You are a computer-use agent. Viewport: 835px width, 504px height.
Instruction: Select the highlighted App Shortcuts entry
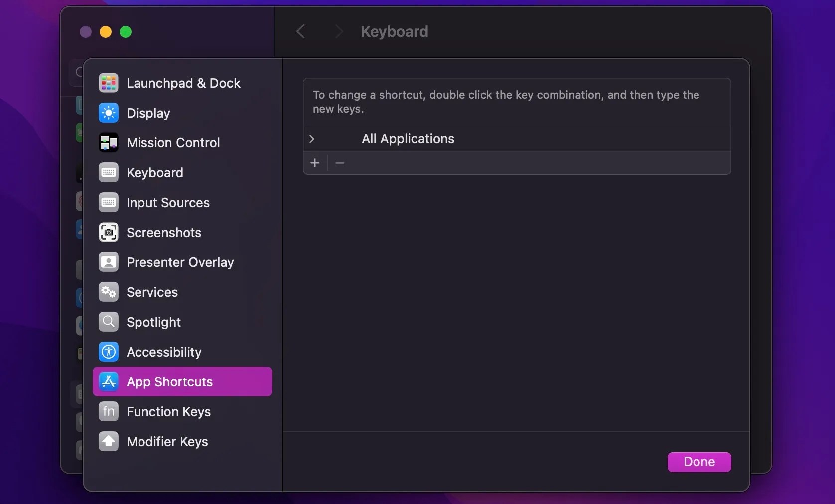[x=170, y=382]
